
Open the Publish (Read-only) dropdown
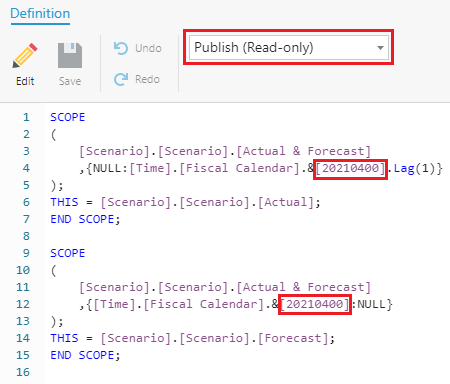289,47
